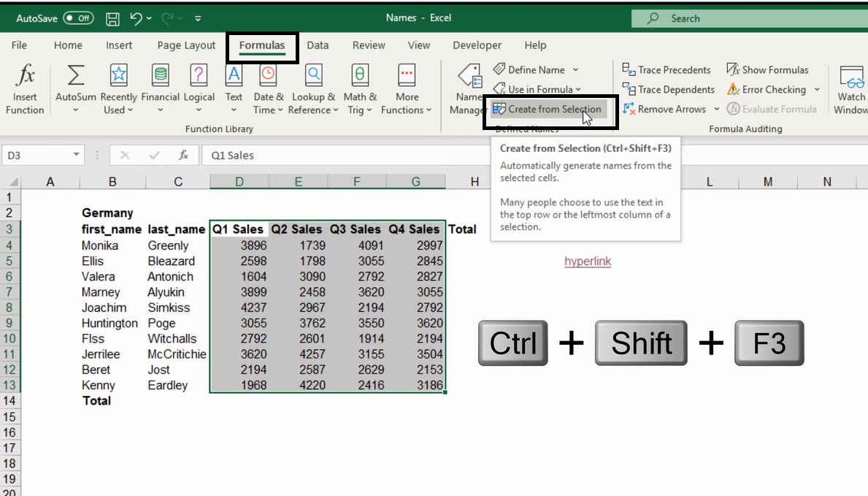
Task: Follow the hyperlink in the worksheet
Action: coord(588,261)
